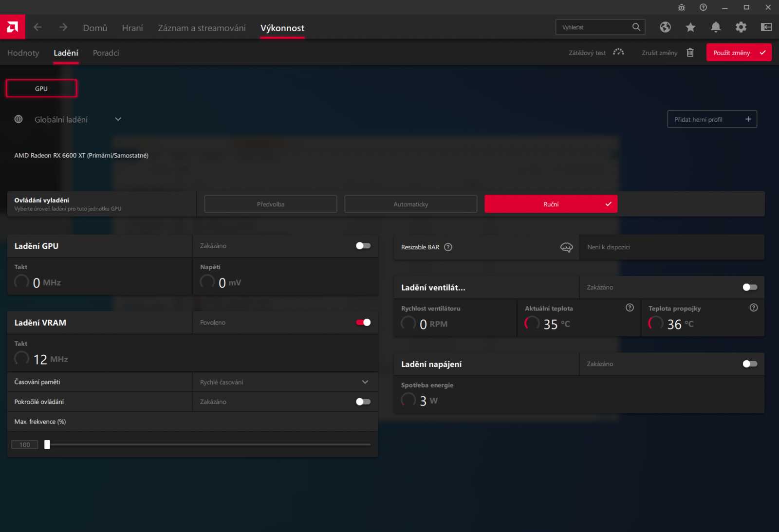Open help icon for Aktuální teplota

coord(630,308)
